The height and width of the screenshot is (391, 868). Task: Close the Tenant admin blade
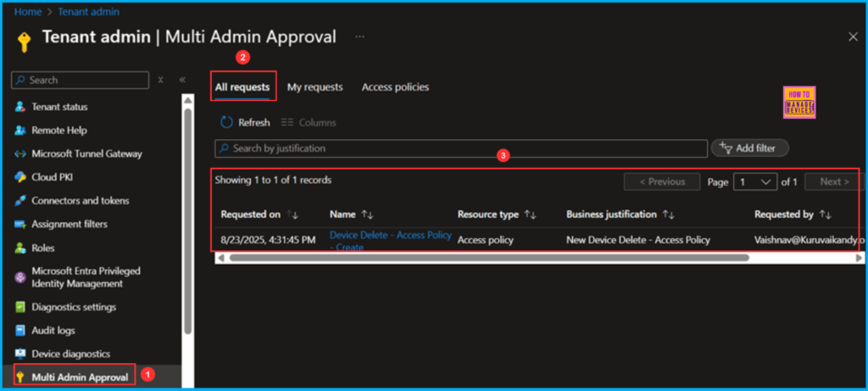point(853,36)
